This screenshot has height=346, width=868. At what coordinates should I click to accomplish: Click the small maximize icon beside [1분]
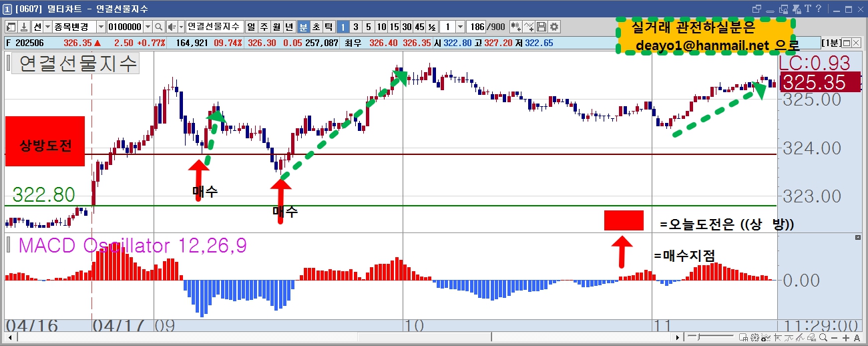(x=846, y=43)
